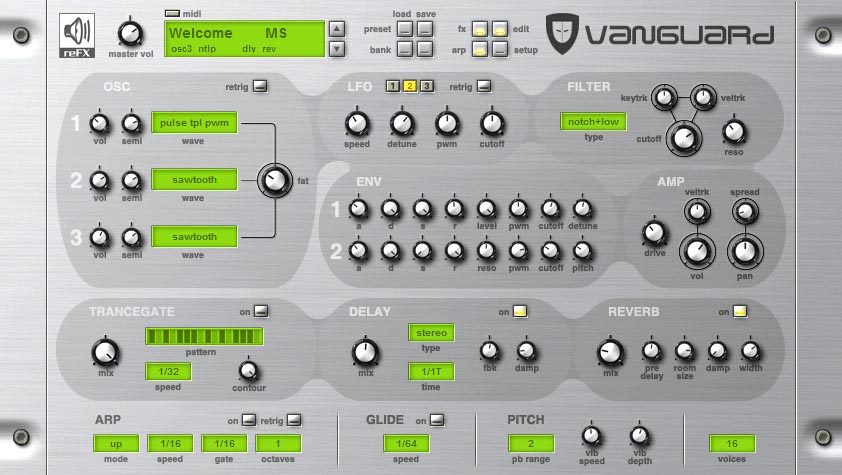Toggle the Arp retrig switch
Viewport: 842px width, 475px height.
pyautogui.click(x=294, y=420)
